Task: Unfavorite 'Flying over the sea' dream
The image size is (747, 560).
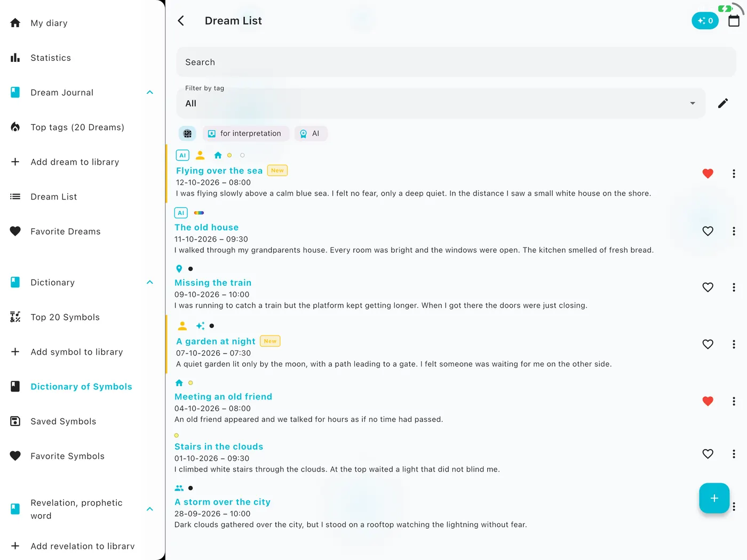Action: [708, 173]
